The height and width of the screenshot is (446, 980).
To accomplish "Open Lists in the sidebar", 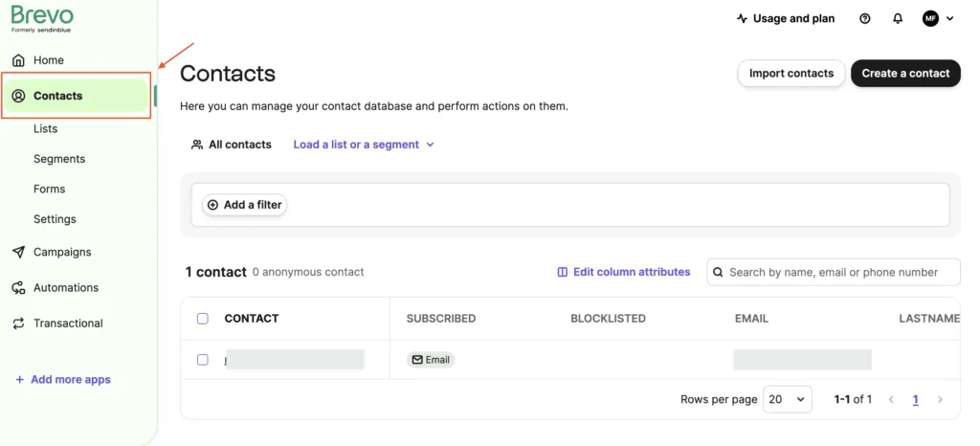I will click(46, 128).
